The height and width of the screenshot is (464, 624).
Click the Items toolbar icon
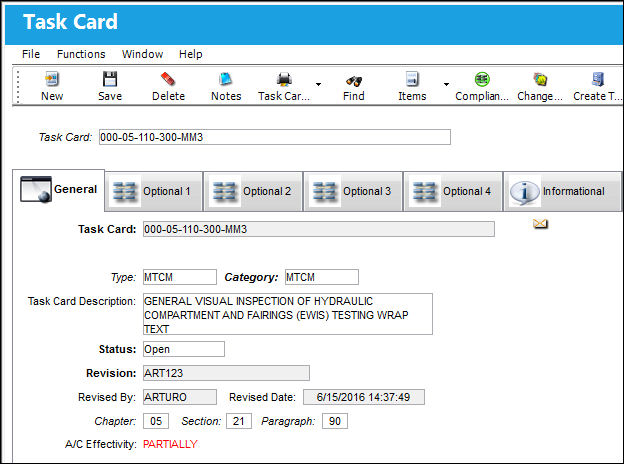click(412, 79)
